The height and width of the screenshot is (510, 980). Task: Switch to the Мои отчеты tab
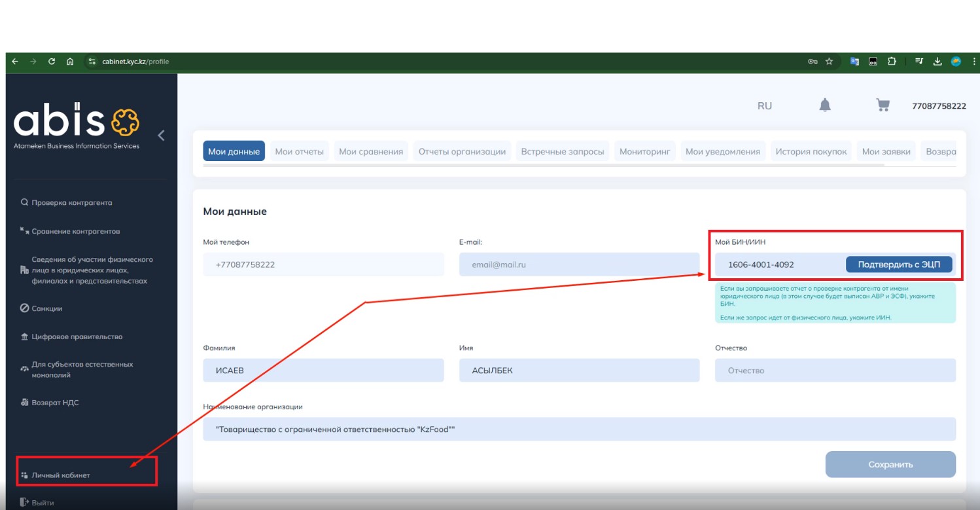pyautogui.click(x=299, y=152)
